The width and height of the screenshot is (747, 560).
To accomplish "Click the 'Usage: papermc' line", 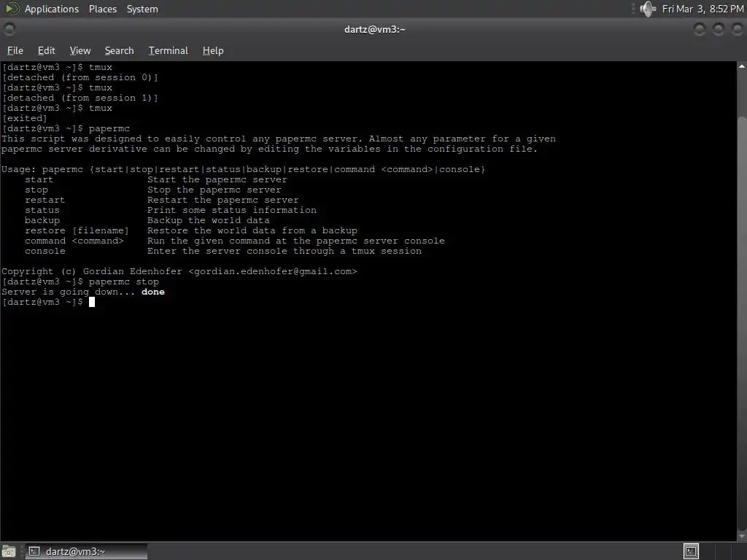I will pos(243,169).
